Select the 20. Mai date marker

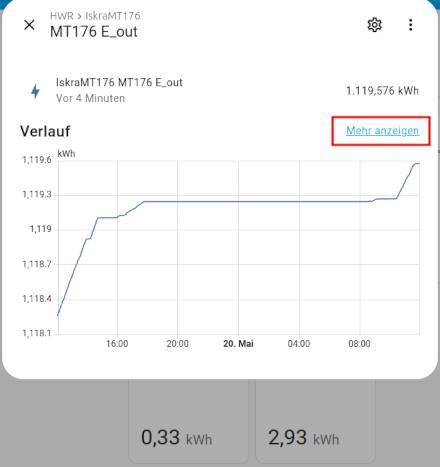click(x=238, y=344)
